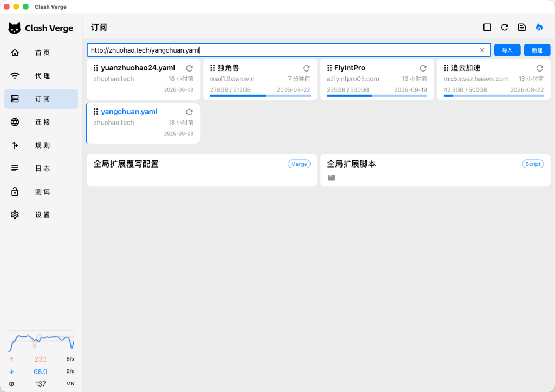The image size is (555, 392).
Task: Click the memory chip usage icon
Action: (x=12, y=384)
